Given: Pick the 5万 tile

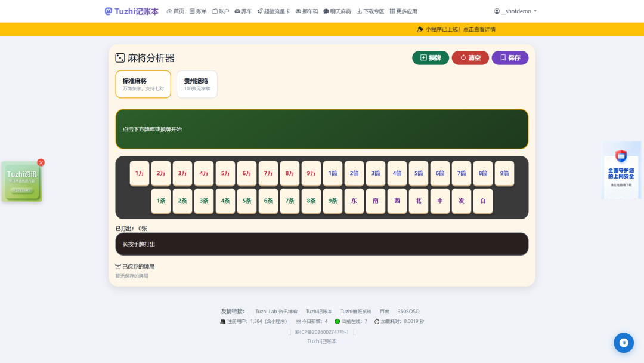Looking at the screenshot, I should point(225,174).
